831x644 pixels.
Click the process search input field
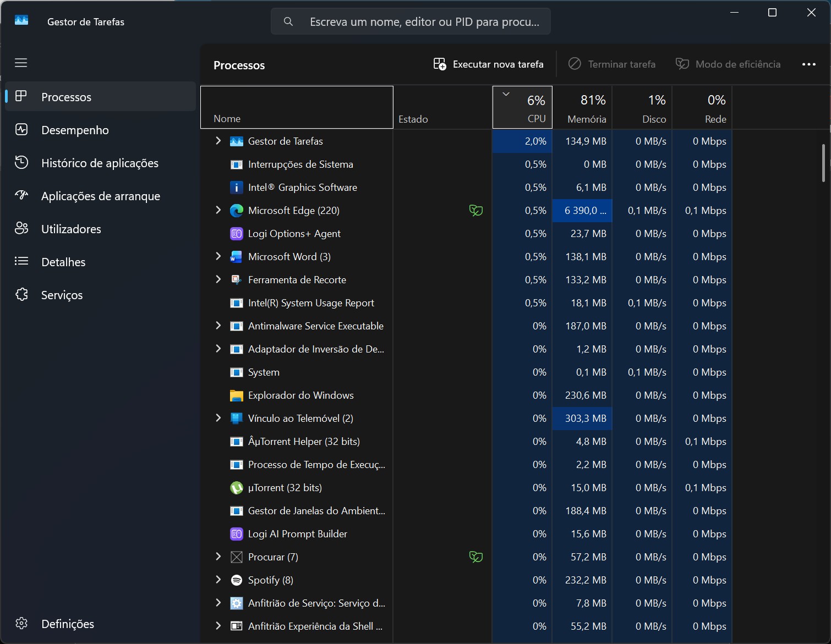424,22
